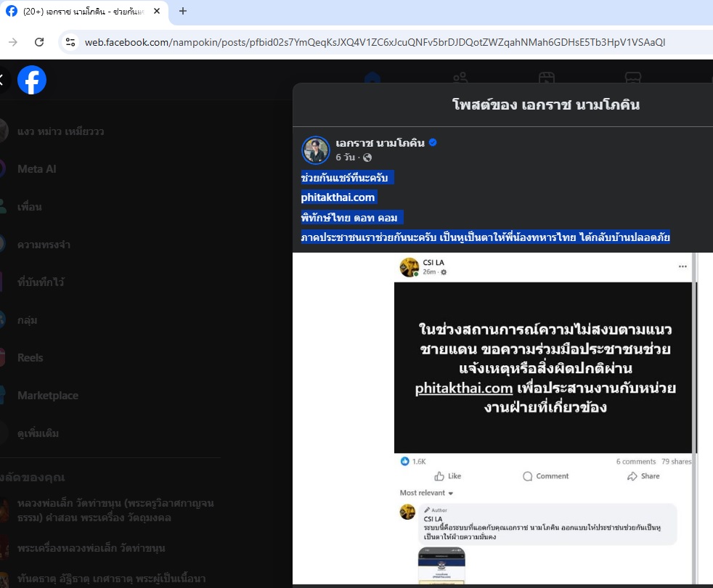This screenshot has height=588, width=713.
Task: Go to Marketplace from the left sidebar
Action: [x=47, y=396]
